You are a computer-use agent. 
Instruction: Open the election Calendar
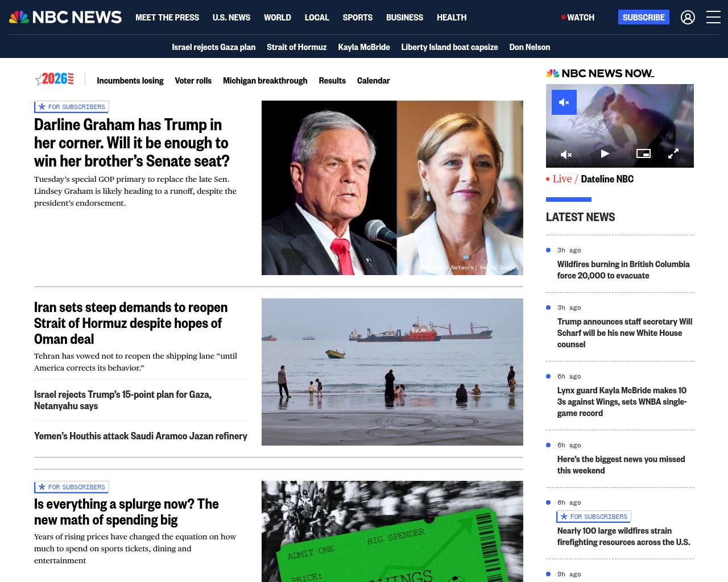(374, 81)
